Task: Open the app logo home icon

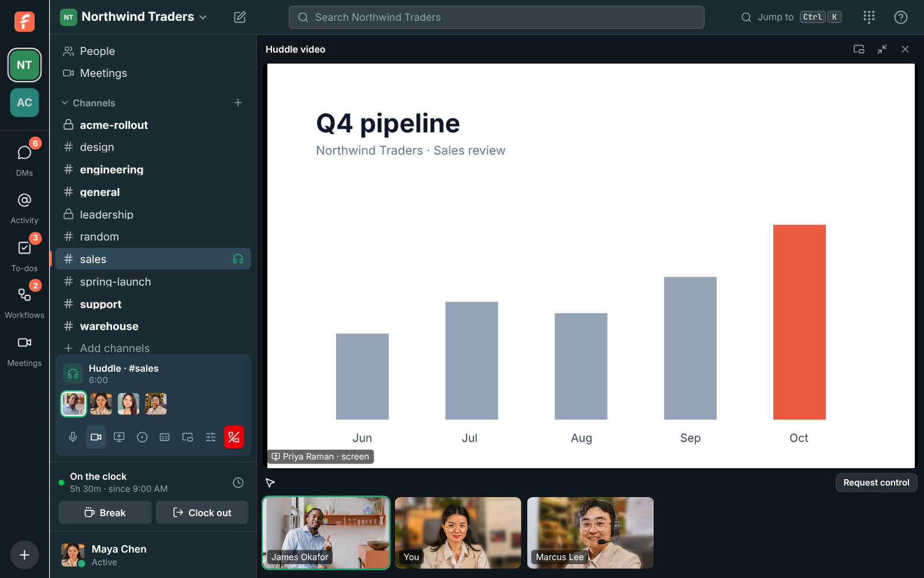Action: coord(24,21)
